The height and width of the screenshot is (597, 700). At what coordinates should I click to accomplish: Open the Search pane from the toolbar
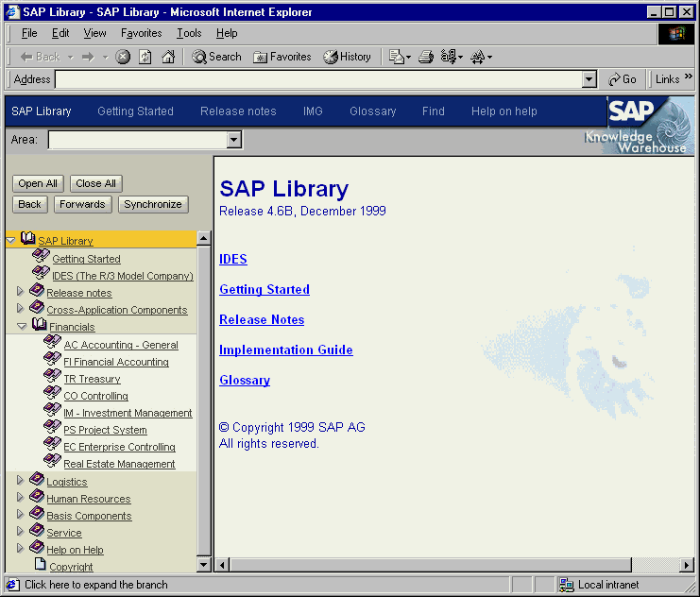[216, 57]
